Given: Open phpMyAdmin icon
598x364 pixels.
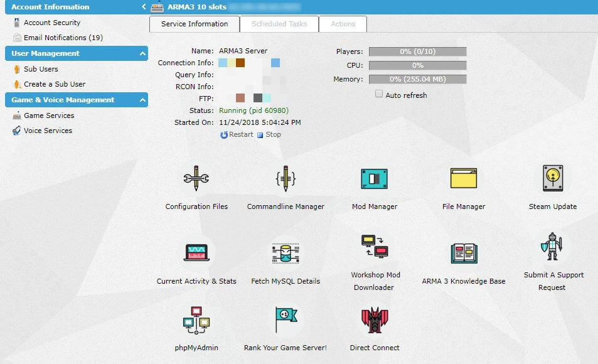Looking at the screenshot, I should (x=196, y=320).
